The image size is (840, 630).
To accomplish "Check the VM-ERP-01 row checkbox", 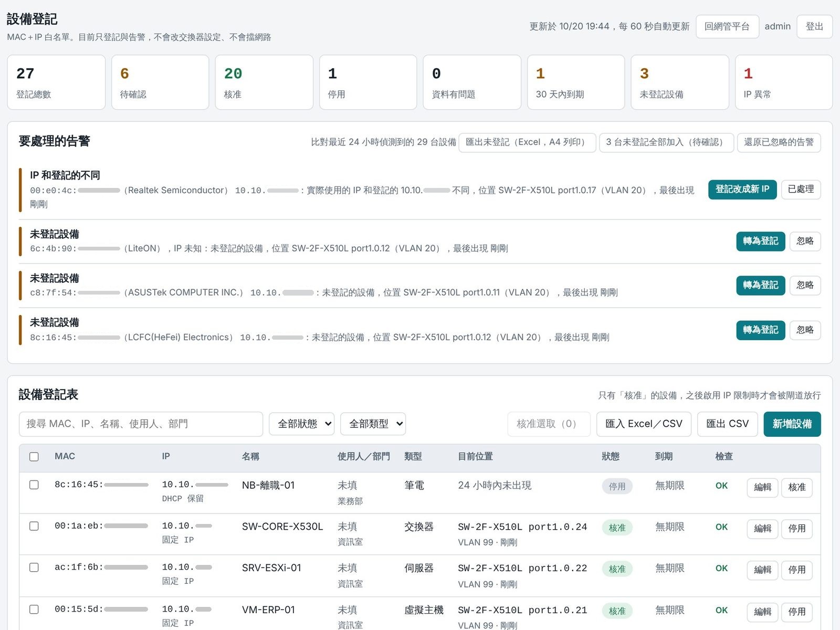I will [x=34, y=610].
